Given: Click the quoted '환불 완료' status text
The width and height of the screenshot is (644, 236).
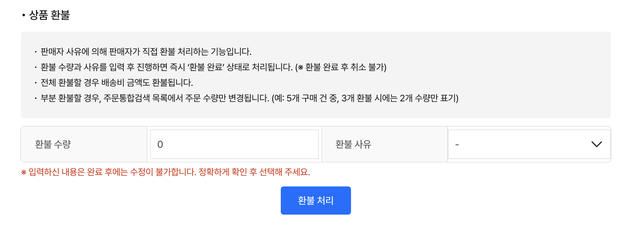Looking at the screenshot, I should tap(206, 67).
